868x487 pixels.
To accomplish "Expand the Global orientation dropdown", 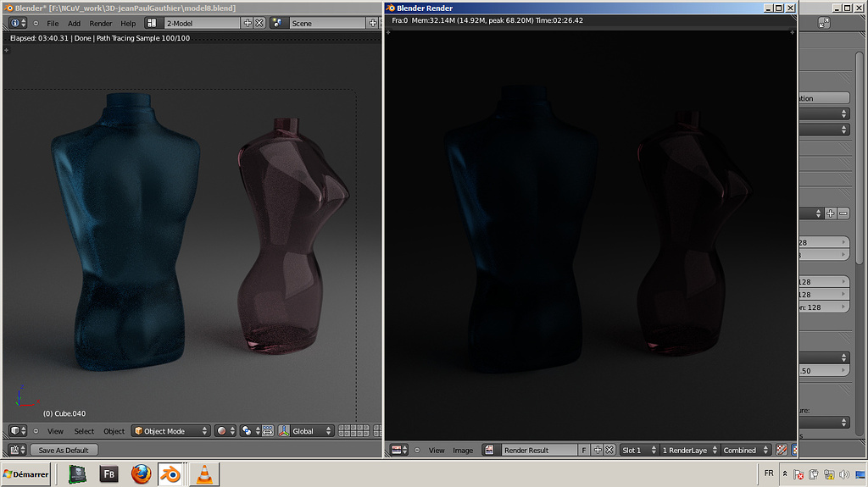I will coord(312,430).
